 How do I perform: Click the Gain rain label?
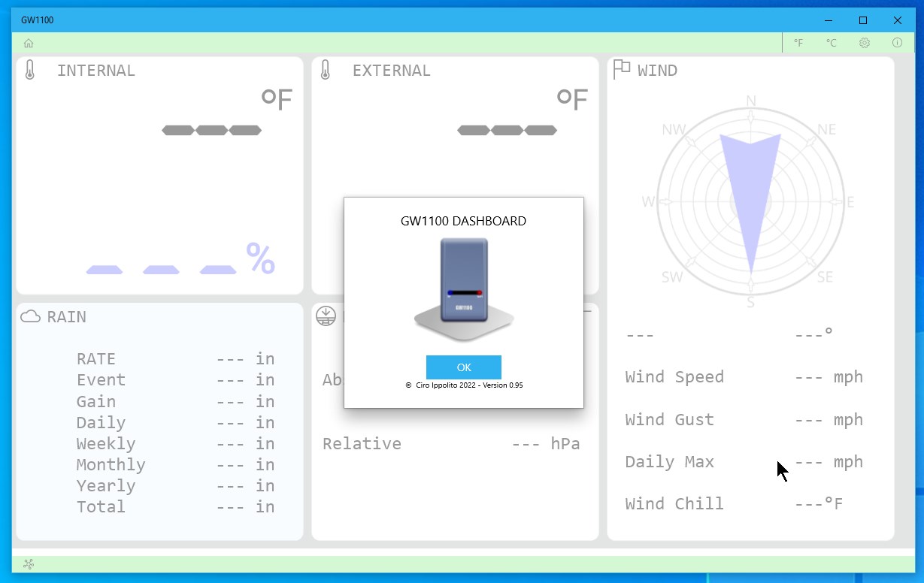click(96, 401)
